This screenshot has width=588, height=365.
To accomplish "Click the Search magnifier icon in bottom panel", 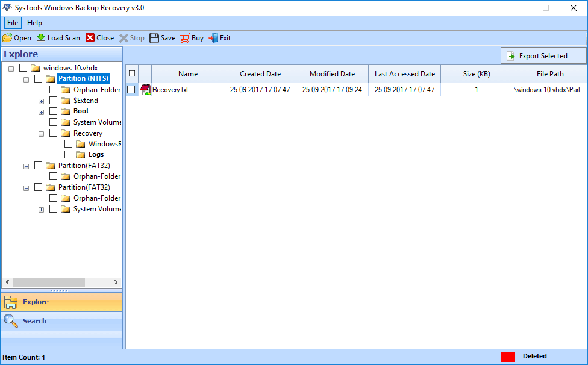I will pyautogui.click(x=10, y=321).
